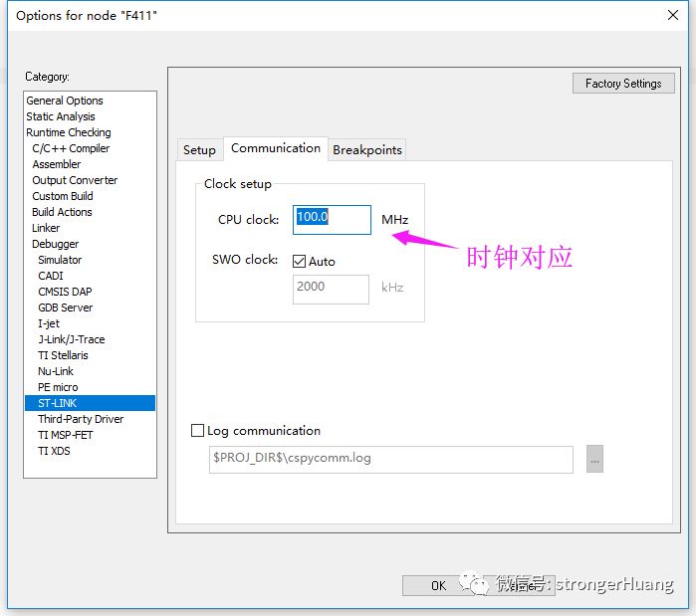Click the cspycomm.log path field
696x616 pixels.
(391, 460)
